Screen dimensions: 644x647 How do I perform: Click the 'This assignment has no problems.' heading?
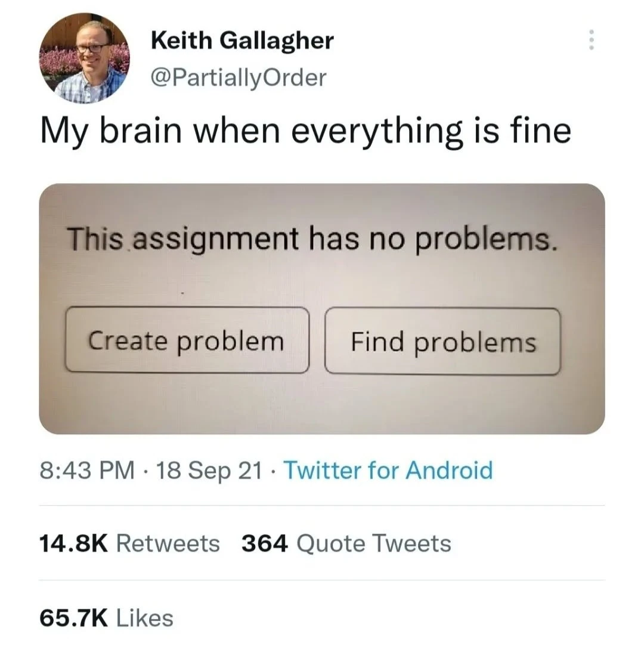314,239
